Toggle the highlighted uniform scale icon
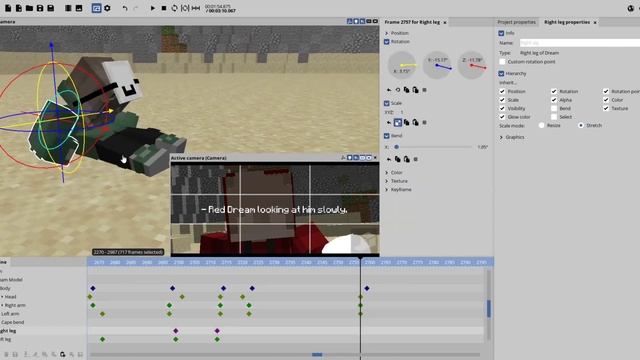 coord(398,122)
